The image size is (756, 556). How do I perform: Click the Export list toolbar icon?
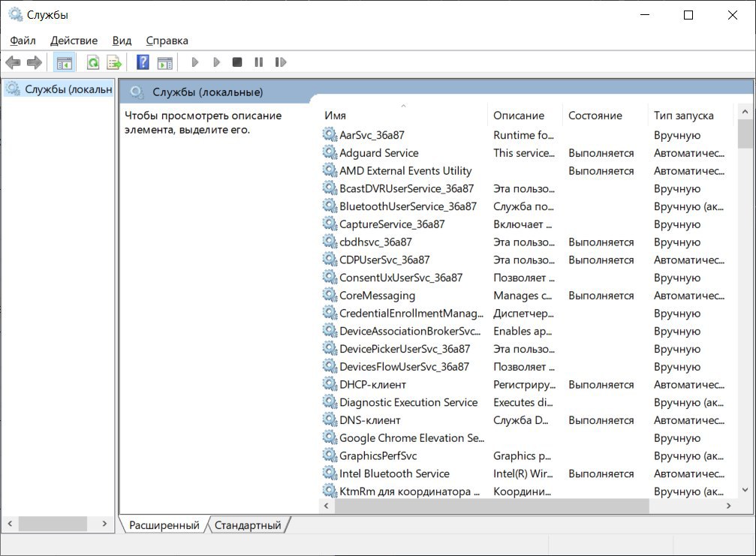[114, 62]
